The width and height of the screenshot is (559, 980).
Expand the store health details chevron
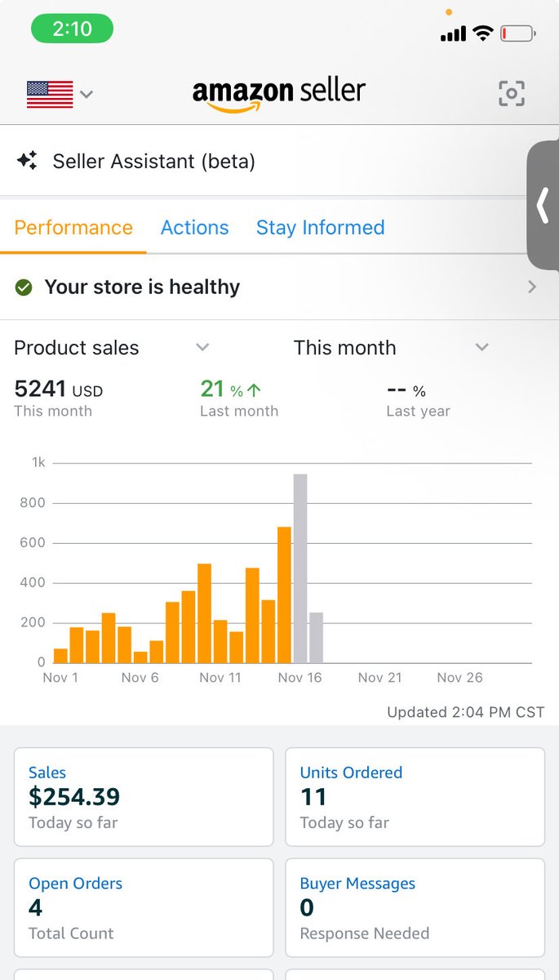[x=532, y=287]
